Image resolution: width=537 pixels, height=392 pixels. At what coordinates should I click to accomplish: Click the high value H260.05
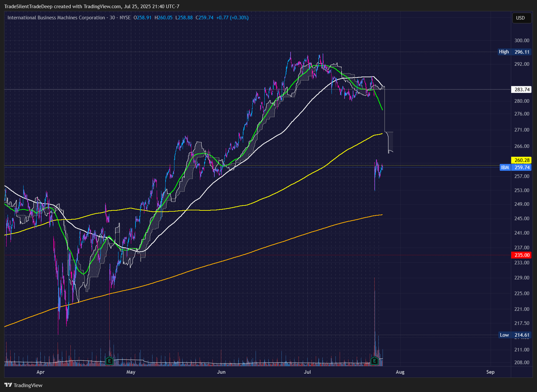coord(164,17)
